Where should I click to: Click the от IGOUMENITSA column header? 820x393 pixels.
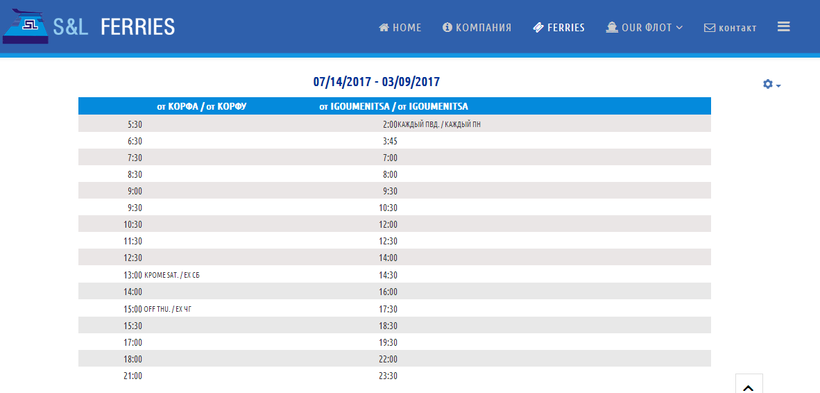click(393, 106)
